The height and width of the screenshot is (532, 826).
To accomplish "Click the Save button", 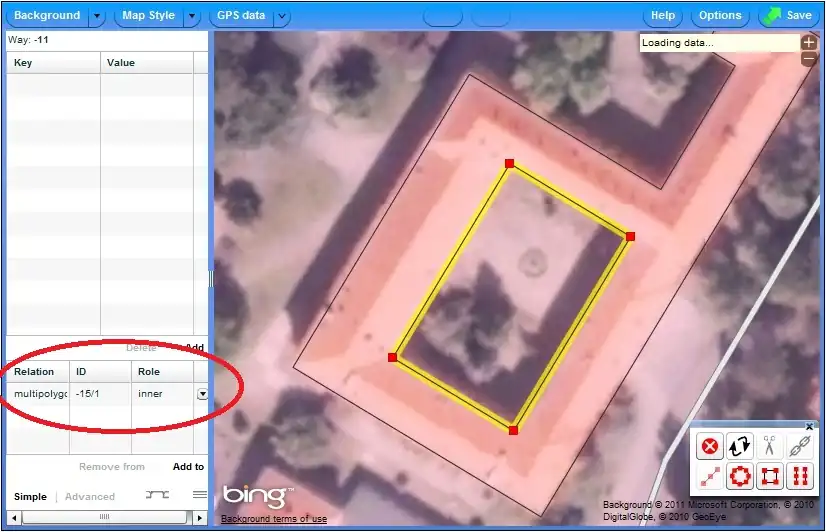I will [788, 16].
